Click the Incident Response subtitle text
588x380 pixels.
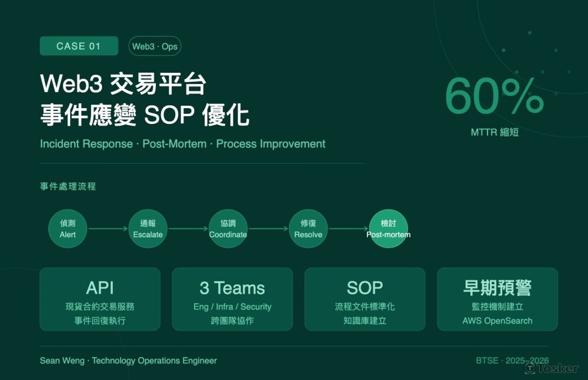click(182, 144)
